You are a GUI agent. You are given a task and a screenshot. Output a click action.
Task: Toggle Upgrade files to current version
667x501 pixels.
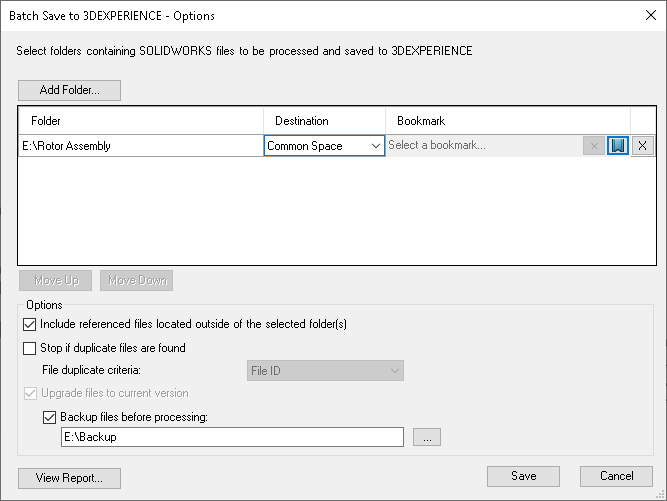(x=29, y=393)
